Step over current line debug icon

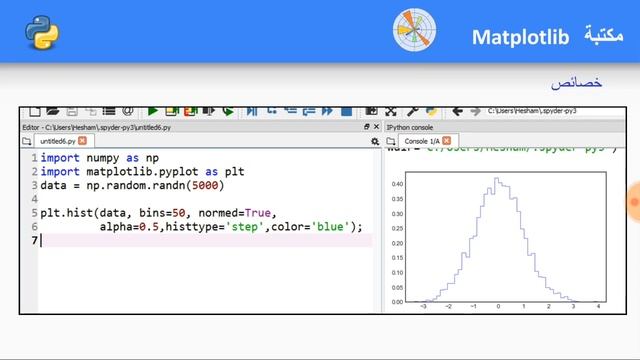click(x=271, y=111)
